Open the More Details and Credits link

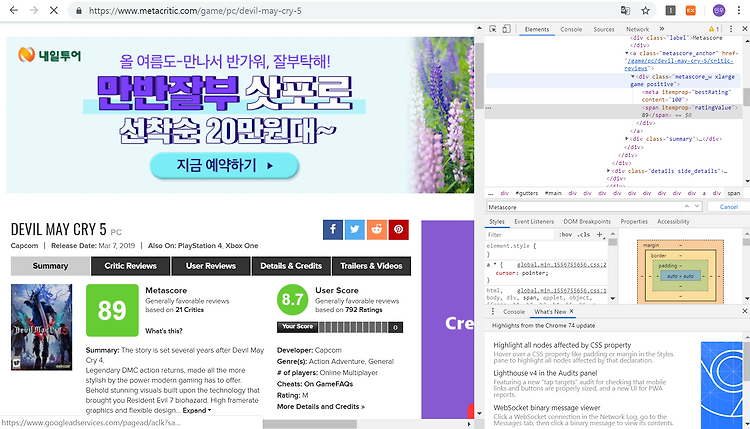320,407
